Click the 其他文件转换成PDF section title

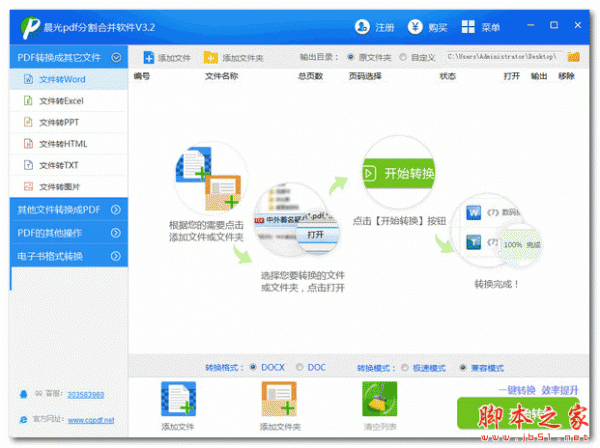(x=59, y=210)
